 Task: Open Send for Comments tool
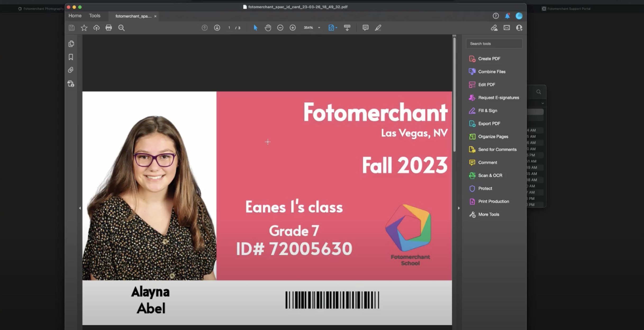[x=493, y=149]
